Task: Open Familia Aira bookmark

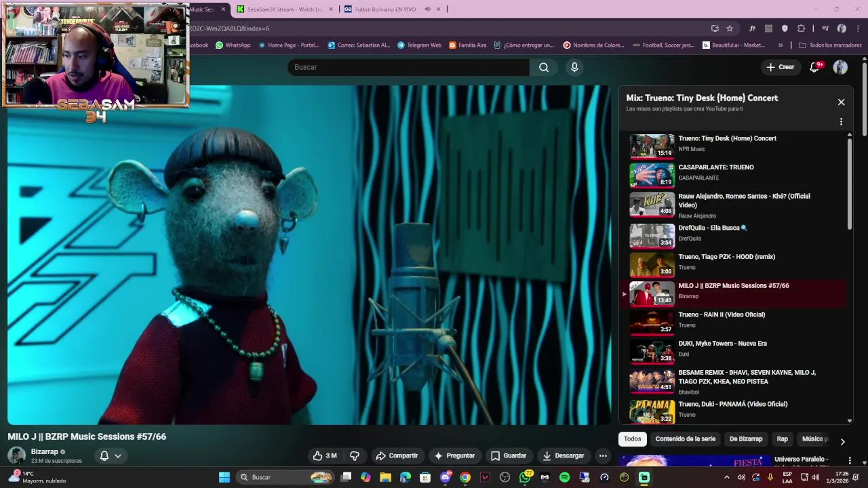Action: pyautogui.click(x=467, y=45)
